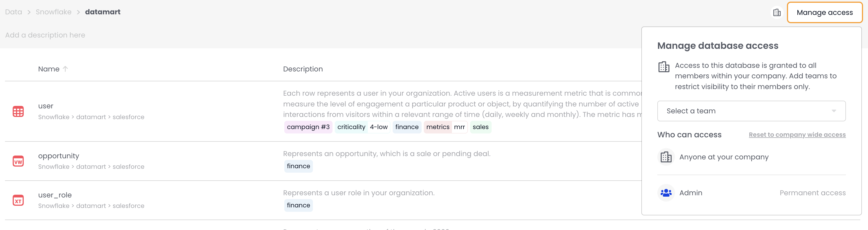Click the XT icon for user_role

tap(18, 200)
